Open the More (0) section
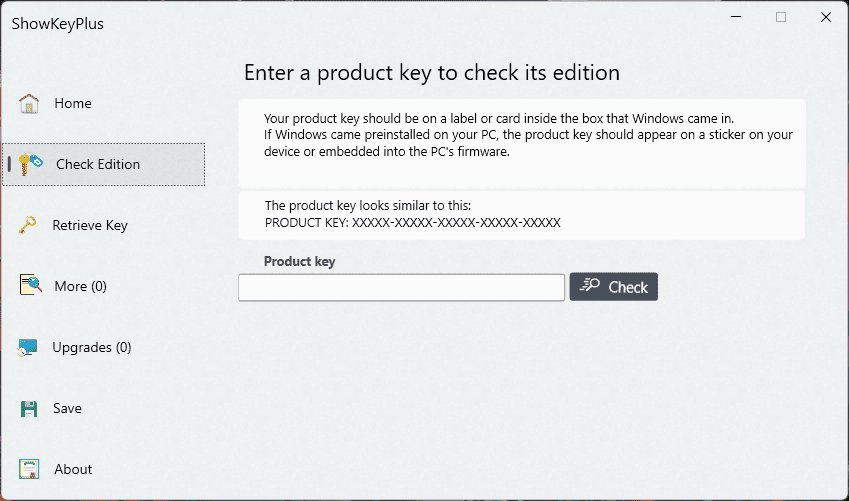This screenshot has width=849, height=501. [x=80, y=286]
